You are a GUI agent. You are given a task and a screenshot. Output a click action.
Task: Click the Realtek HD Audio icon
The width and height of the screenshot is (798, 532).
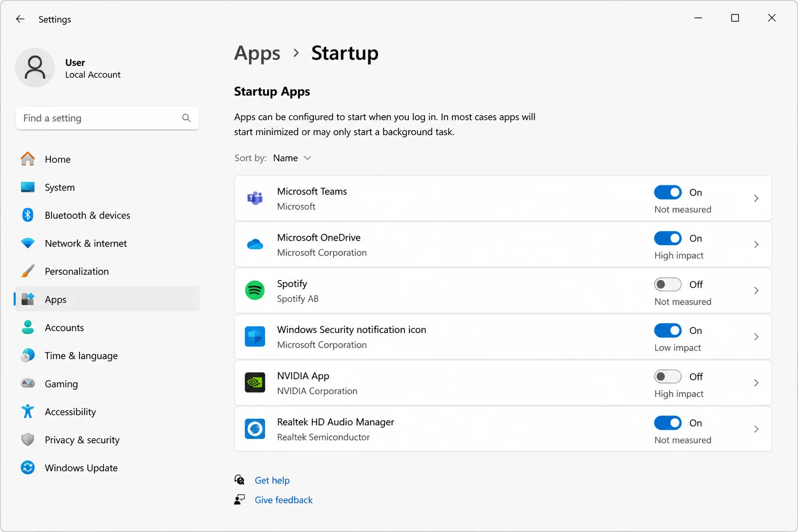[255, 429]
